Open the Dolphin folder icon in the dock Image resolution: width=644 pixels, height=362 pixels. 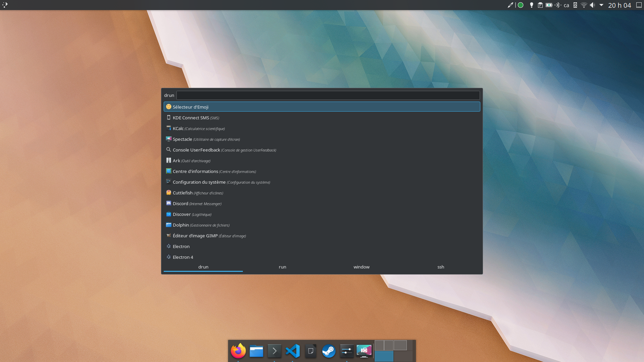[256, 351]
